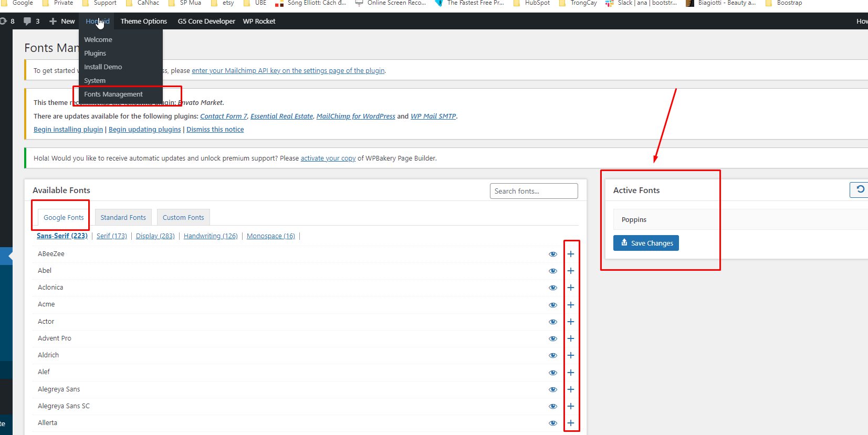Preview the Abel font with eye icon
Image resolution: width=868 pixels, height=435 pixels.
click(553, 271)
